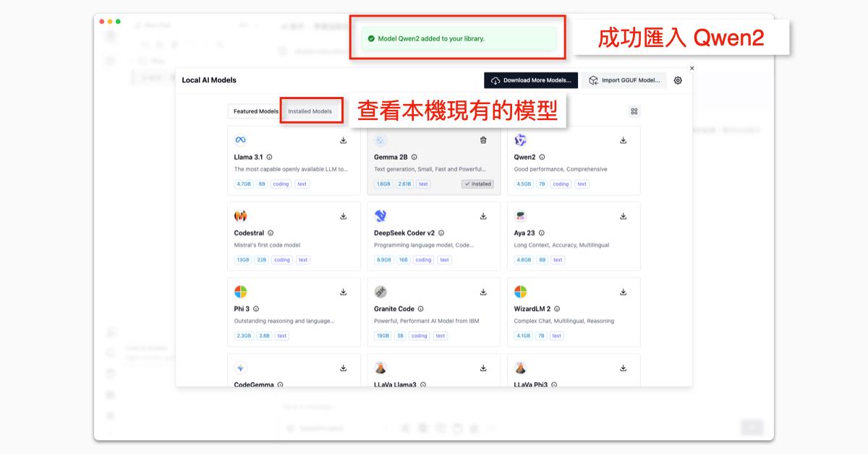Show info for Codestral

[x=271, y=233]
